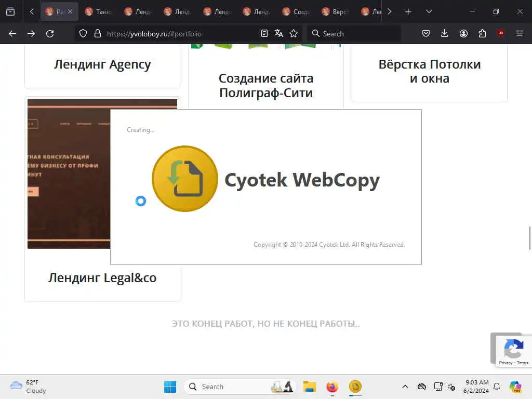Reload the current page
This screenshot has height=399, width=532.
(50, 34)
